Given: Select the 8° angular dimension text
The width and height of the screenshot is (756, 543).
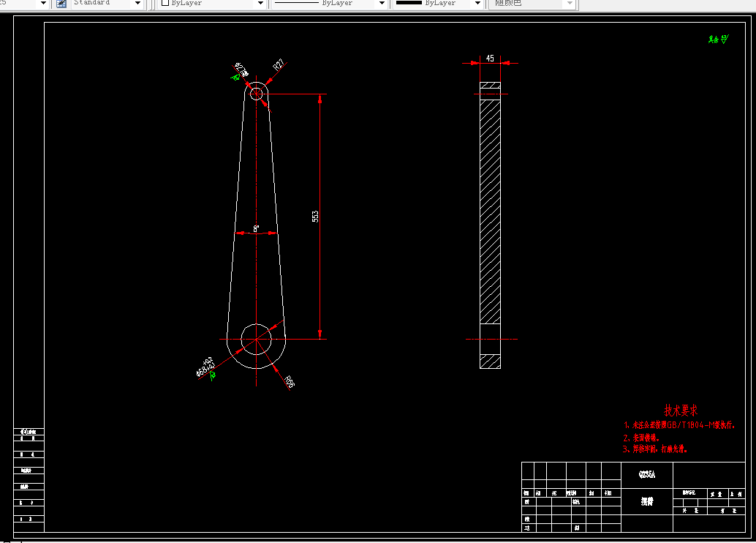Looking at the screenshot, I should (256, 229).
